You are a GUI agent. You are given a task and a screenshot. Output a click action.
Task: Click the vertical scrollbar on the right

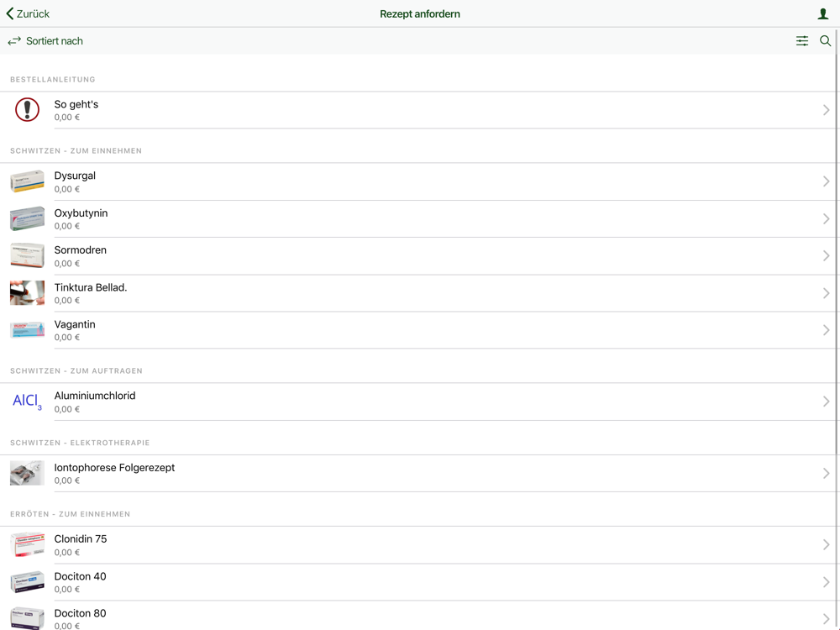click(x=837, y=241)
